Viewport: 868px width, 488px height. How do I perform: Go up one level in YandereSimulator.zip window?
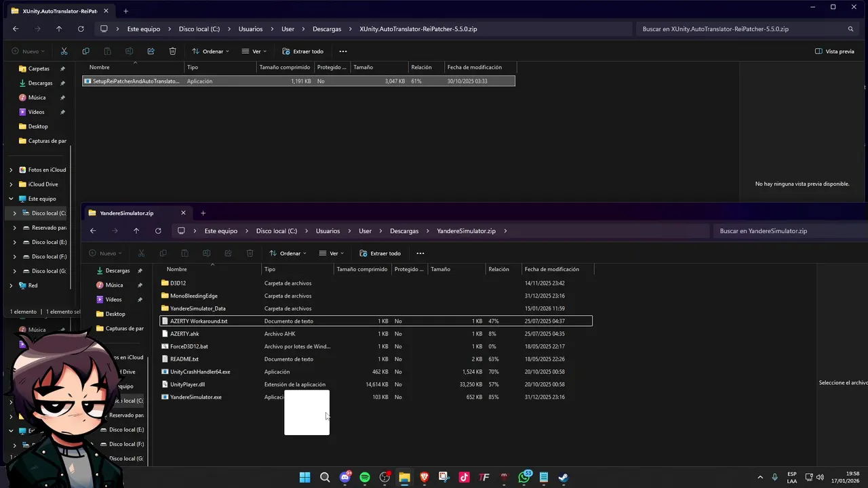pos(136,231)
